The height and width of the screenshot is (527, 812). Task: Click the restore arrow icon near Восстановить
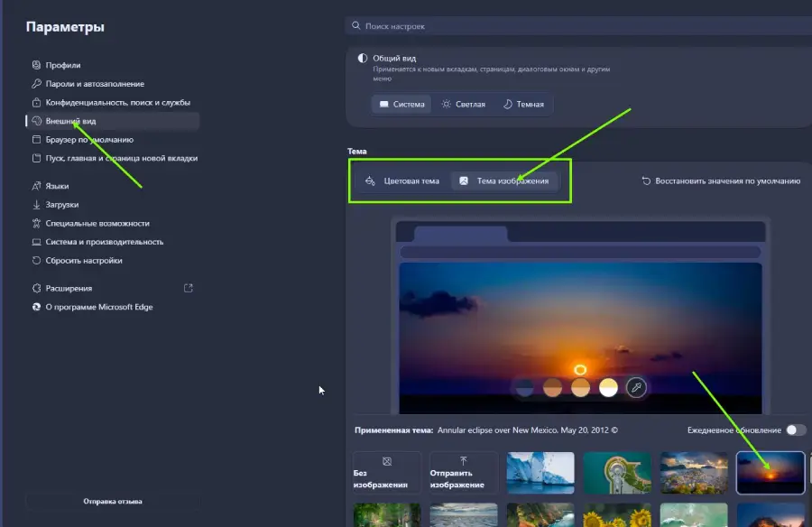click(646, 180)
